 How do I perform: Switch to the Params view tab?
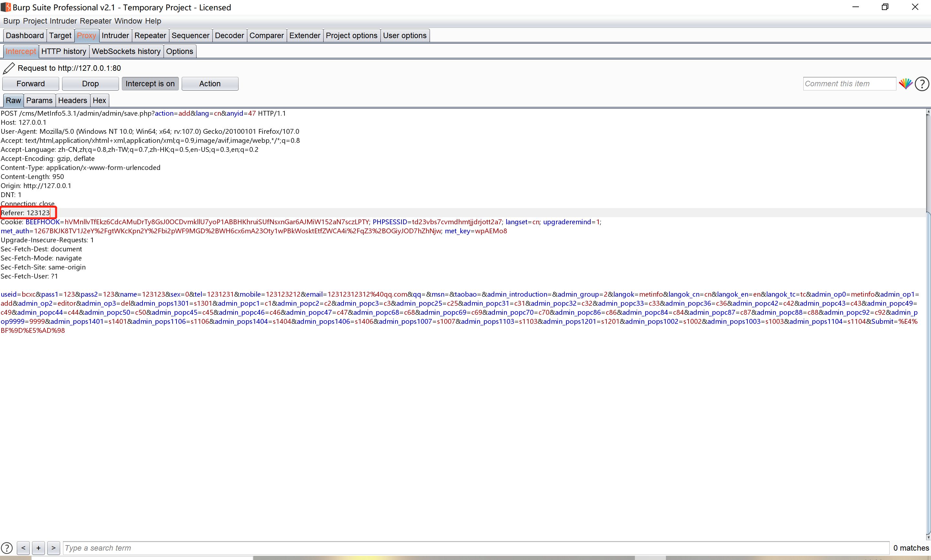39,100
